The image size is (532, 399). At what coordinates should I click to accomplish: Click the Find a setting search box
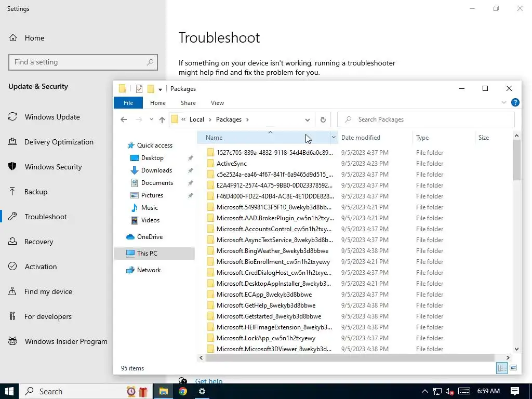83,62
